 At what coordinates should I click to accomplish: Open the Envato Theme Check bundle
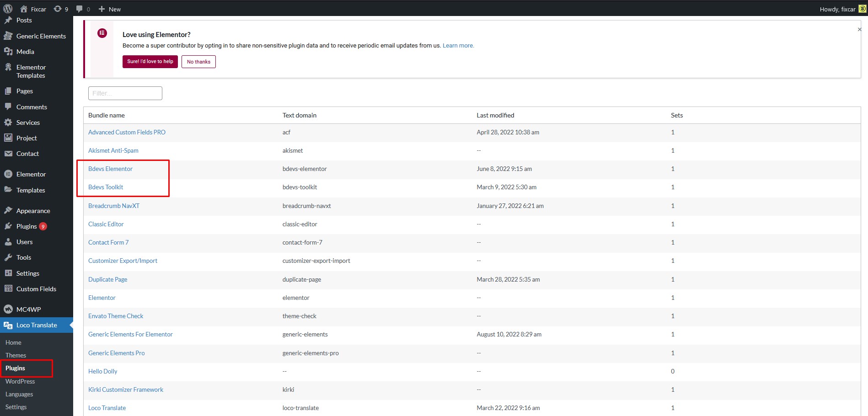(116, 316)
